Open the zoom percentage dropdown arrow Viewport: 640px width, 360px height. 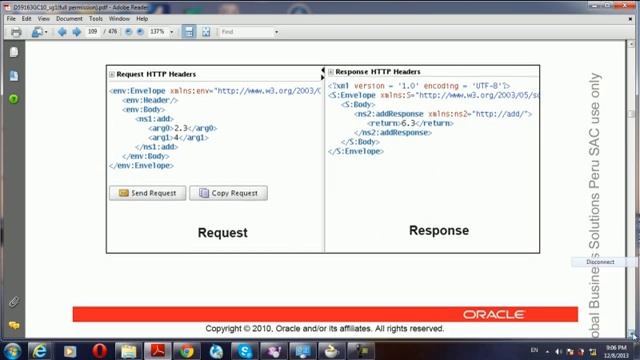point(171,32)
